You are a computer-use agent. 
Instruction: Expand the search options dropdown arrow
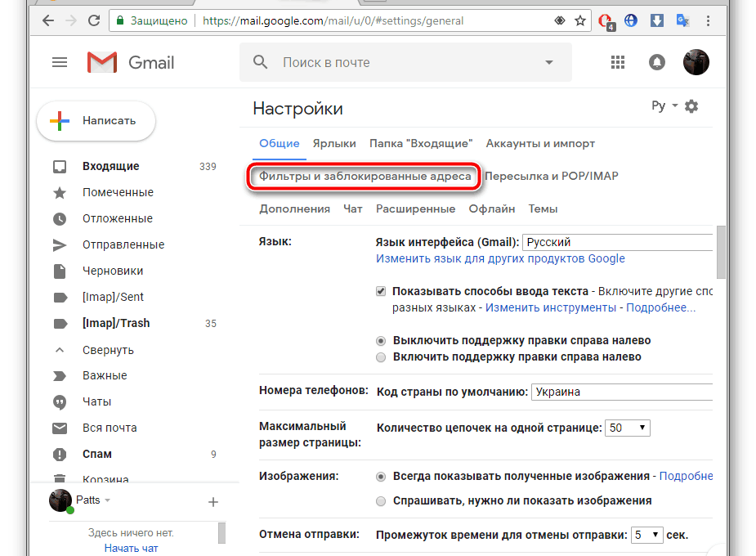click(549, 62)
